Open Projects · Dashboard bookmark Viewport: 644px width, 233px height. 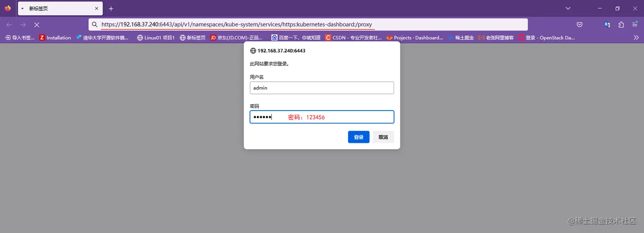[415, 37]
